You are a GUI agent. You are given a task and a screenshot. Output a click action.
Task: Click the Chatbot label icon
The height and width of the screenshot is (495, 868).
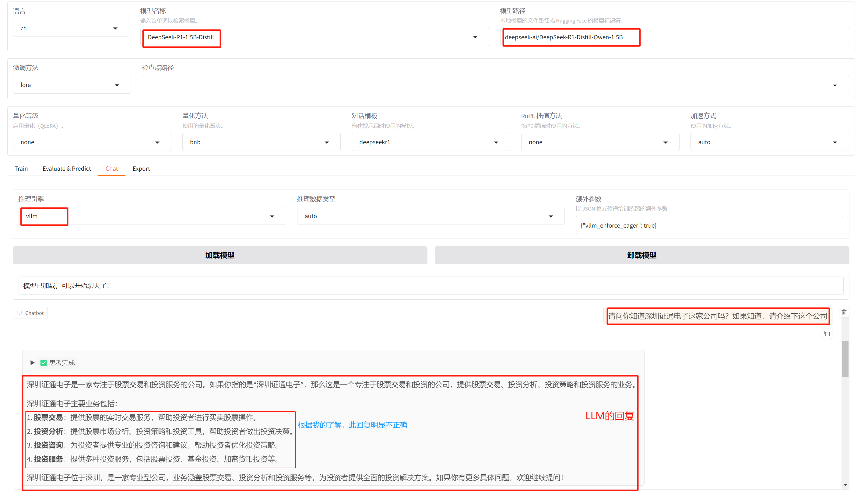click(19, 313)
